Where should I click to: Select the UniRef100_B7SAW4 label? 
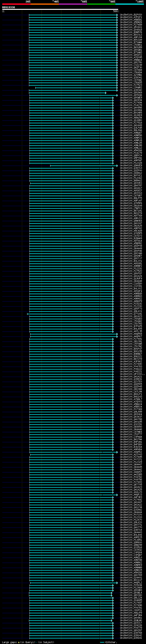(x=131, y=42)
